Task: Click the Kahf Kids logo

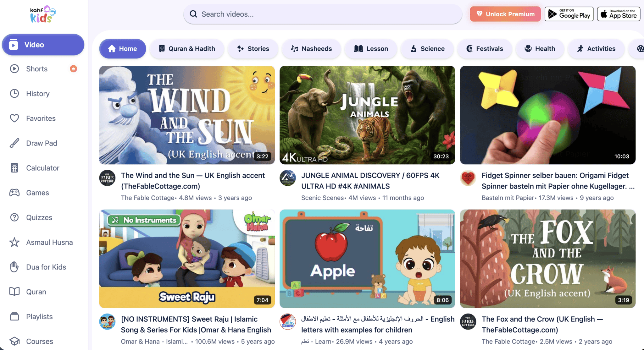Action: tap(43, 14)
